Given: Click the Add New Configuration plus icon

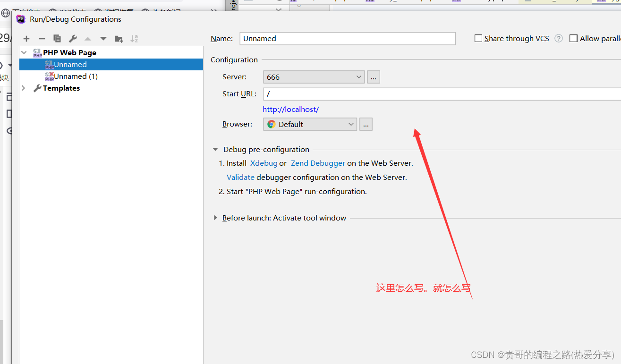Looking at the screenshot, I should (x=26, y=39).
